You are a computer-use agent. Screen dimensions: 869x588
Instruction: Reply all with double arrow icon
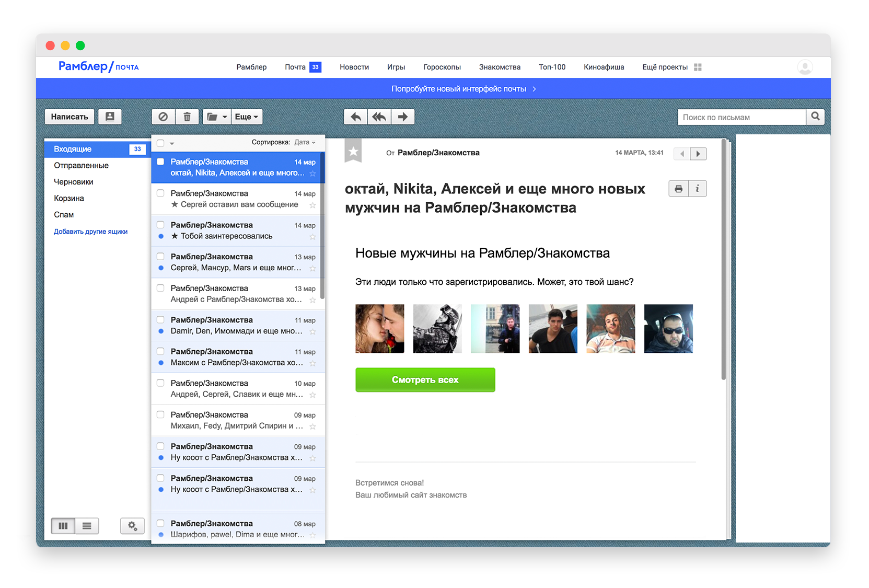pos(379,117)
